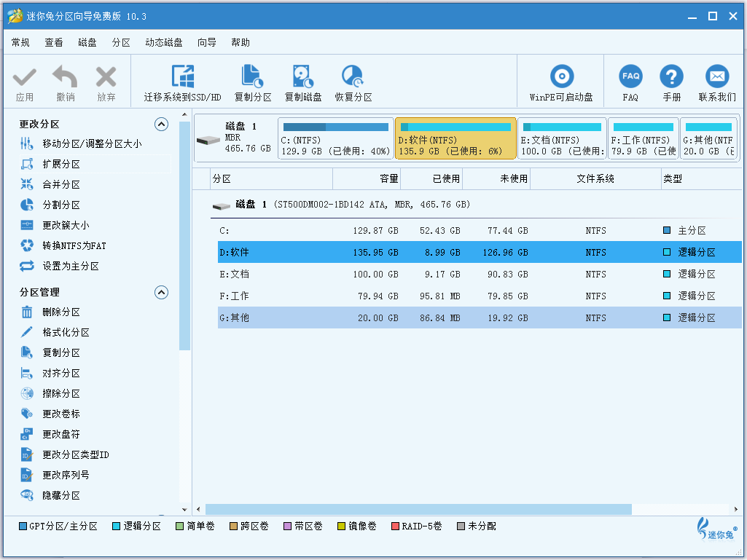Open the 常规 menu
Screen dimensions: 747x560
(x=20, y=42)
